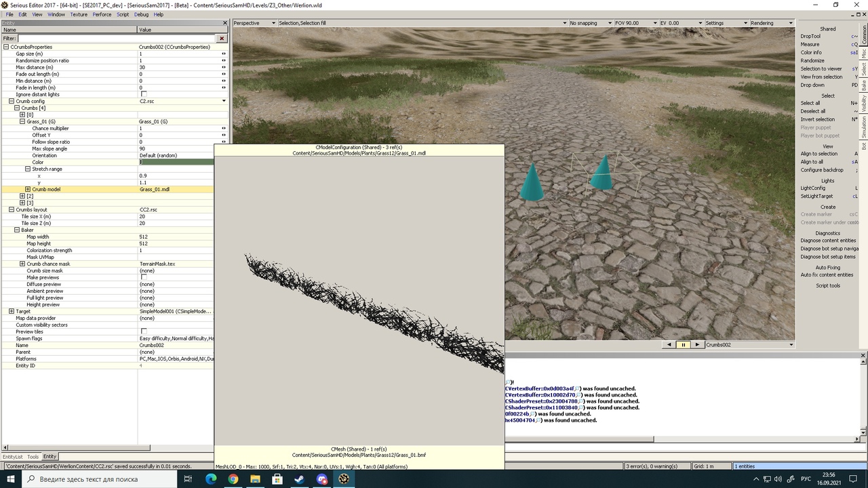Click Diagnose content entities
The image size is (868, 488).
(x=827, y=241)
